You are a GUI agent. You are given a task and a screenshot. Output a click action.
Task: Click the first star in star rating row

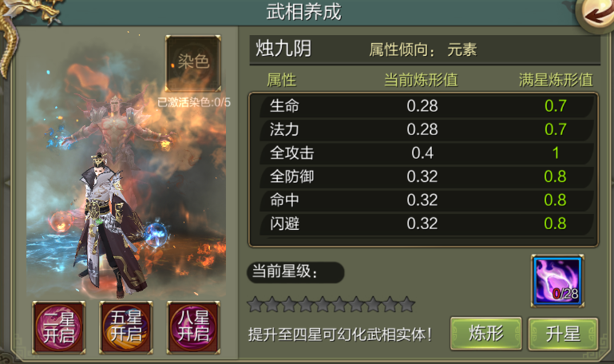point(255,304)
